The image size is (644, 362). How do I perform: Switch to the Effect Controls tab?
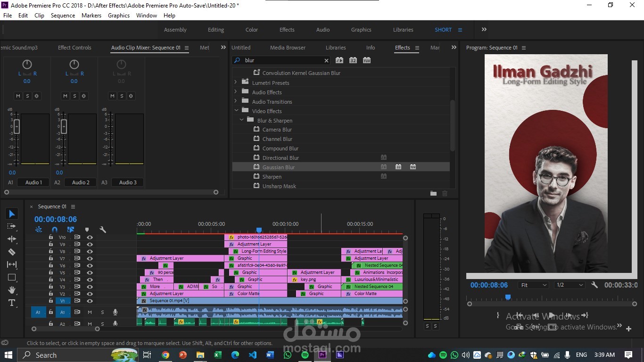(x=74, y=48)
